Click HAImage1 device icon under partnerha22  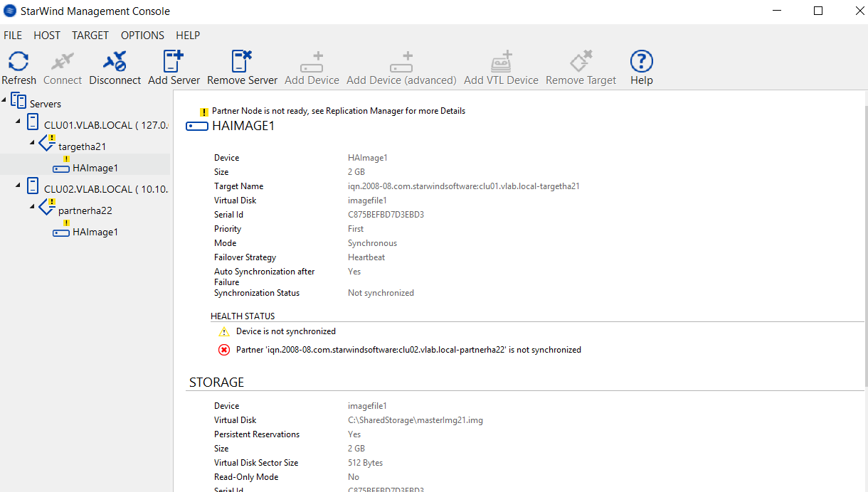pos(61,232)
